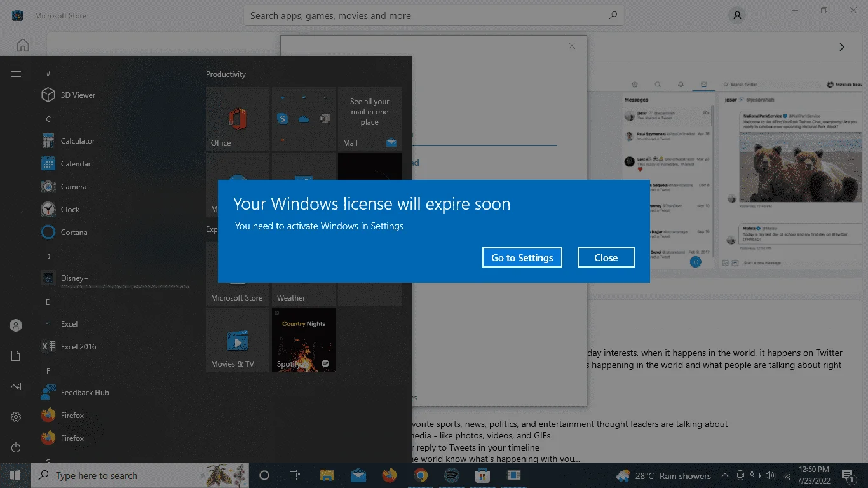Open the Camera app entry
Screen dimensions: 868x488
coord(114,187)
